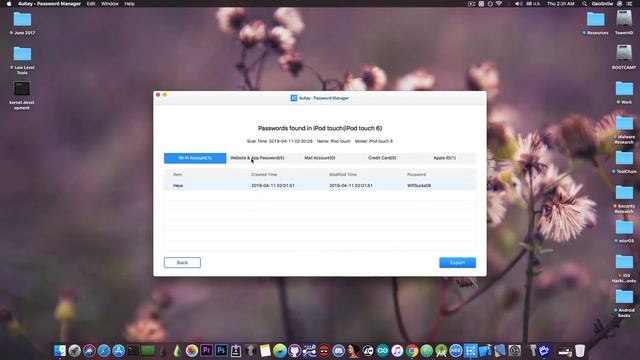The height and width of the screenshot is (360, 640).
Task: Open the Mail Account tab
Action: pyautogui.click(x=320, y=158)
